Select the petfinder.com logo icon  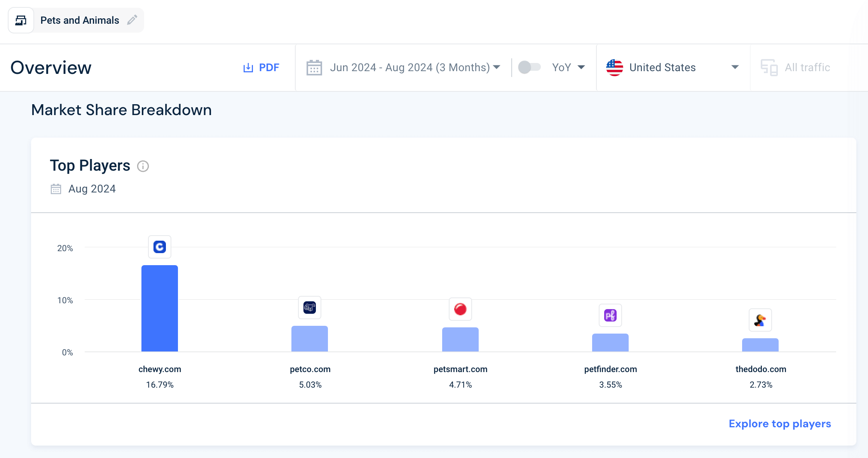click(x=610, y=316)
